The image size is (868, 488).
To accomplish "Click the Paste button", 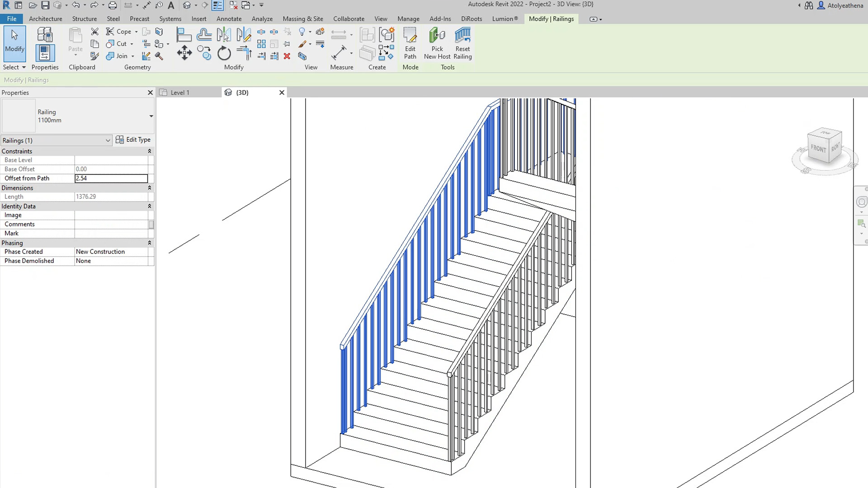I will (75, 42).
